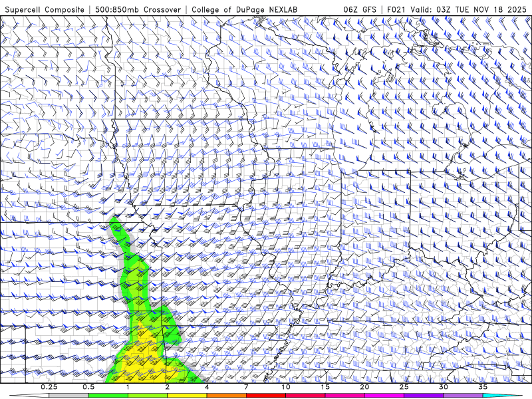
Task: Click the purple 25–30 legend swatch
Action: click(424, 396)
